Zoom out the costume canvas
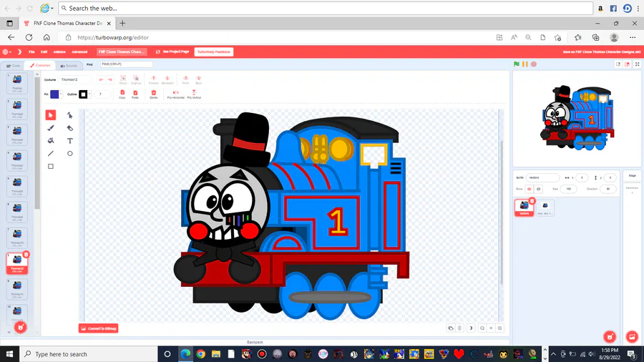Image resolution: width=644 pixels, height=362 pixels. coord(482,328)
